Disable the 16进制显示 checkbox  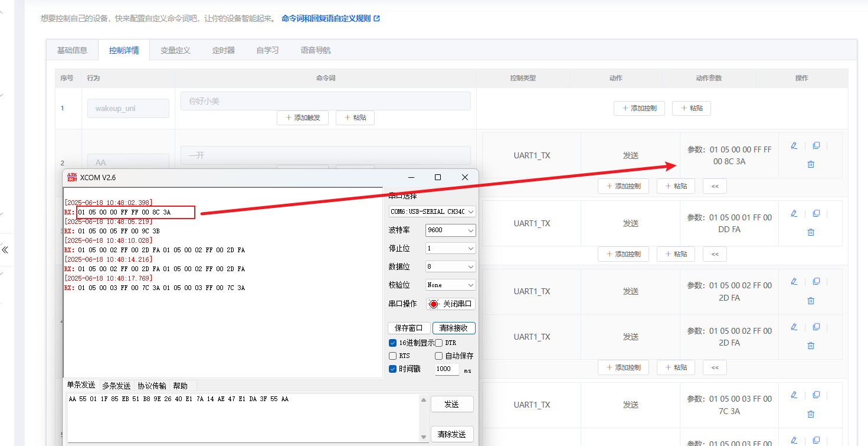click(392, 342)
